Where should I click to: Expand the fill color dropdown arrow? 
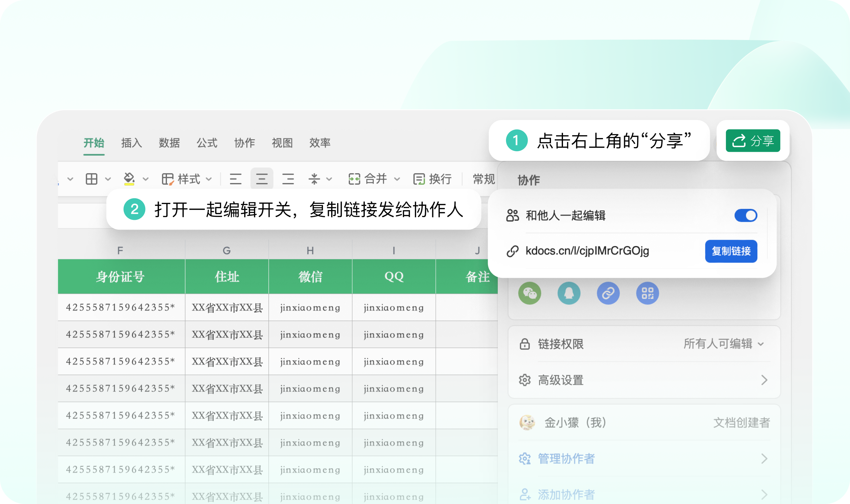(x=146, y=179)
